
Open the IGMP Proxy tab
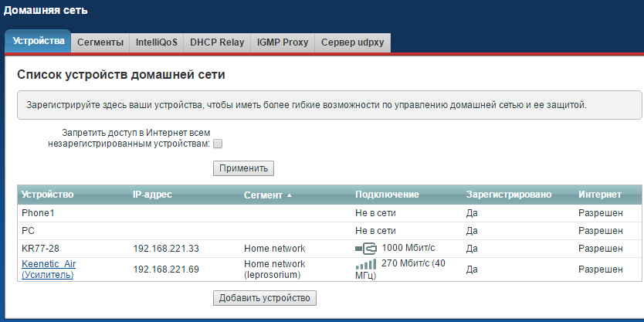[x=282, y=42]
